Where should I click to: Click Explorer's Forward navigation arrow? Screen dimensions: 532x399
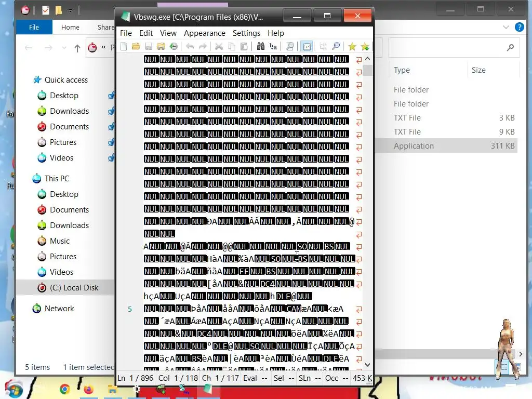48,48
